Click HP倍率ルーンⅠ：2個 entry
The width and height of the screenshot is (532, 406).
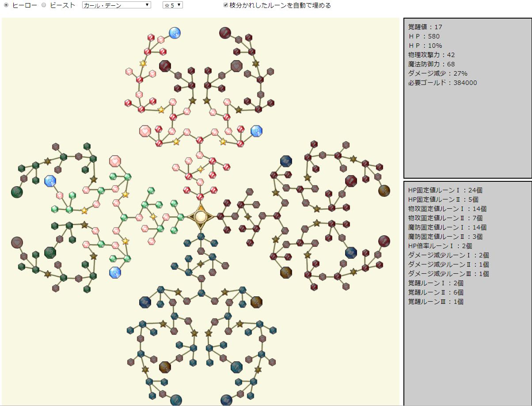(x=440, y=246)
